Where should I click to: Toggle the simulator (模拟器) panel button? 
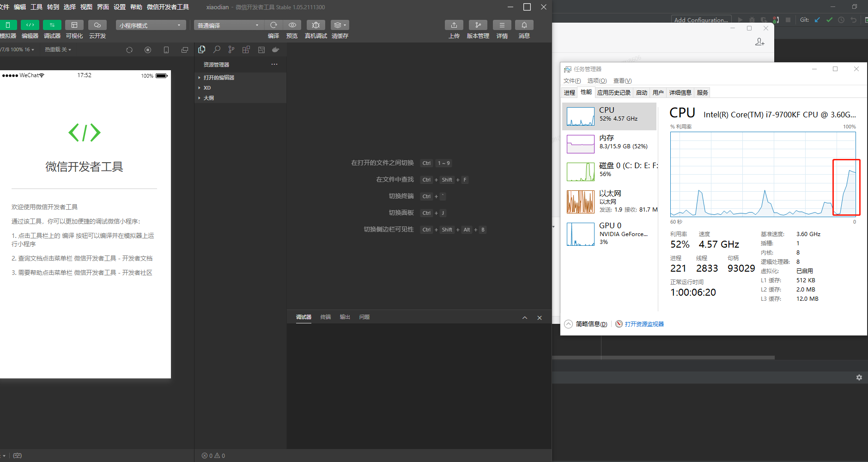(x=8, y=25)
